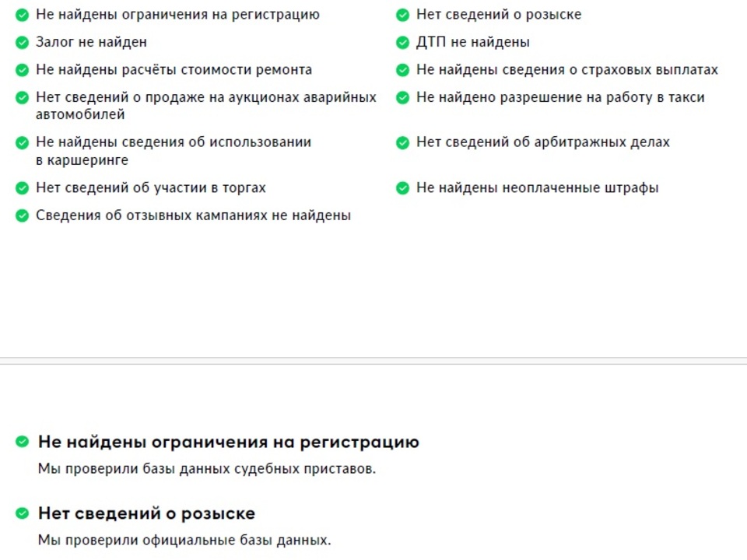Click check icon beside bold 'Не найдены ограничения' heading
This screenshot has height=560, width=747.
pyautogui.click(x=22, y=443)
